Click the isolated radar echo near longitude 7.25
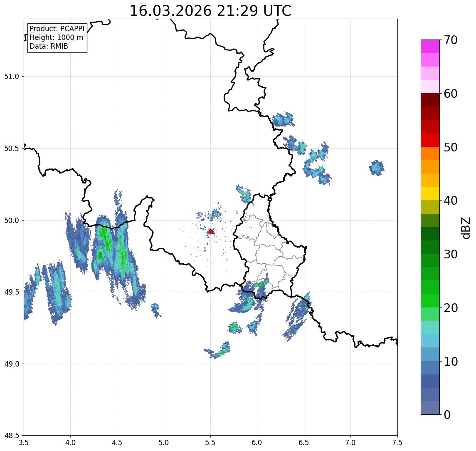The width and height of the screenshot is (476, 451). click(377, 168)
